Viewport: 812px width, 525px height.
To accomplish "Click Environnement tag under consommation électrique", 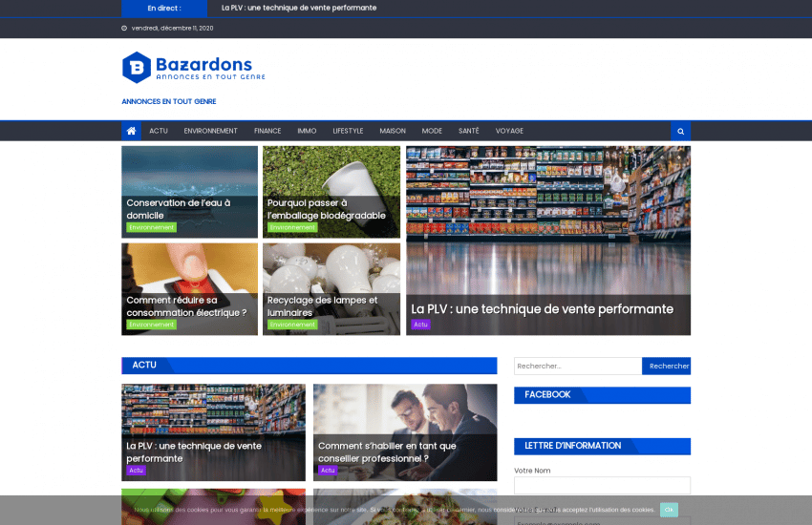I will point(151,325).
